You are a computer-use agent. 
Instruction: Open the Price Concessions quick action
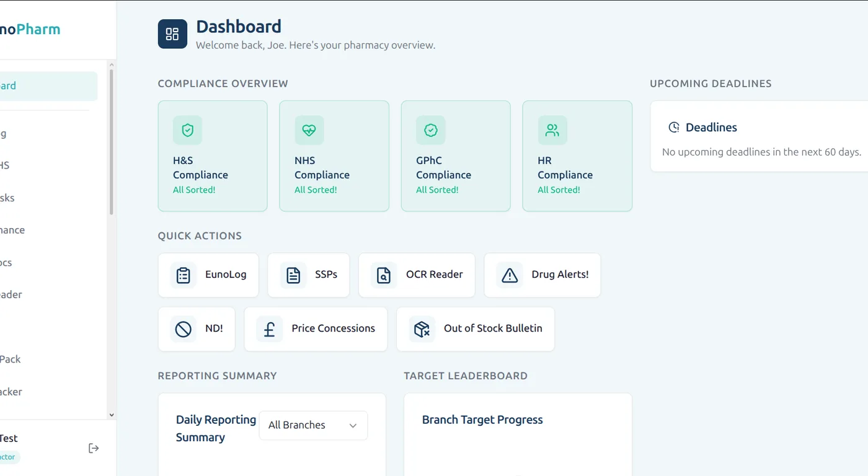316,328
